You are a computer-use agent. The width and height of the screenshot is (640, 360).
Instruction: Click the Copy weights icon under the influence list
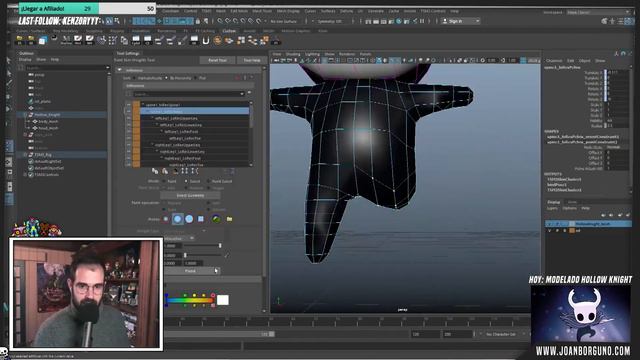coord(155,171)
